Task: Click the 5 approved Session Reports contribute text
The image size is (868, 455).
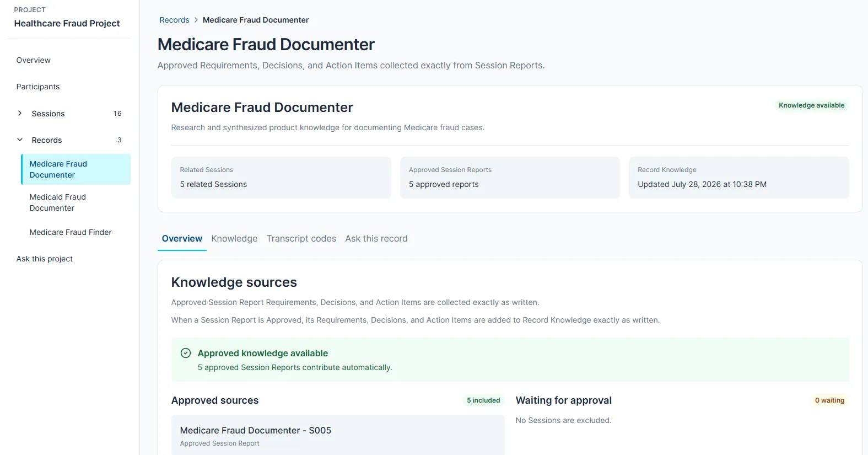Action: click(x=295, y=367)
